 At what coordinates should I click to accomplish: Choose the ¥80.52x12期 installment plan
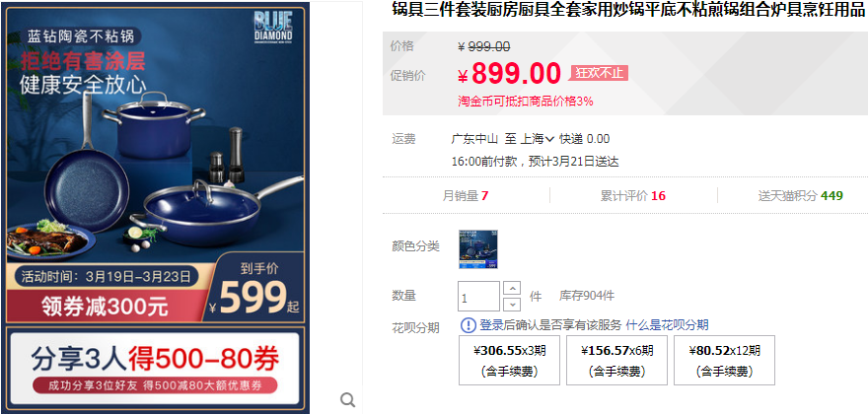pos(724,361)
